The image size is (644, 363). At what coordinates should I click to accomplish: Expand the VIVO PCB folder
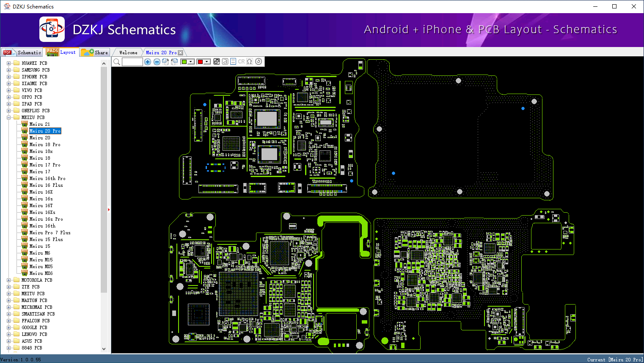click(x=8, y=90)
